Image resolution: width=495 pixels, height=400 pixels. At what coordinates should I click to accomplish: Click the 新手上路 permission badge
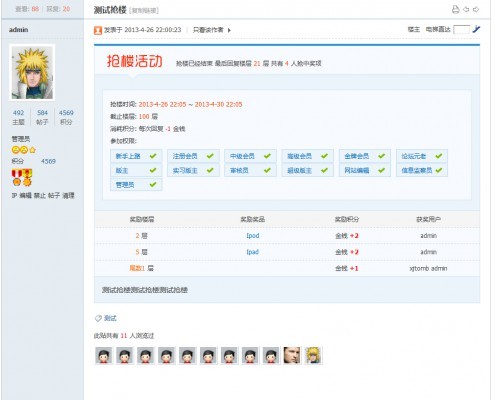tap(136, 156)
